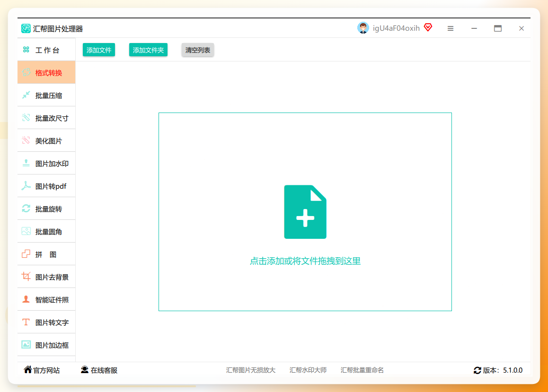Open the hamburger menu icon in title bar
Viewport: 548px width, 392px height.
(451, 29)
